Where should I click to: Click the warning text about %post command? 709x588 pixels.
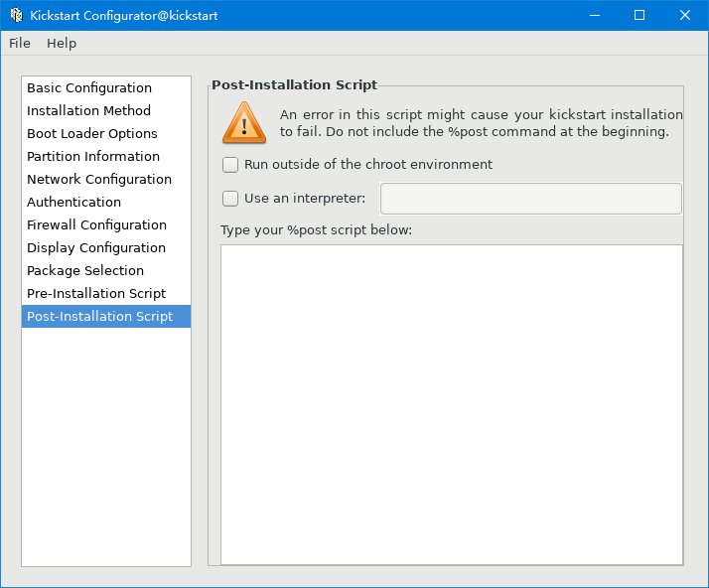pos(481,123)
